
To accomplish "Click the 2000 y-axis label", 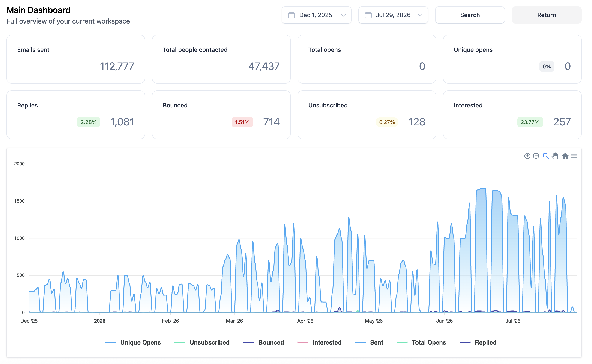I will (19, 164).
